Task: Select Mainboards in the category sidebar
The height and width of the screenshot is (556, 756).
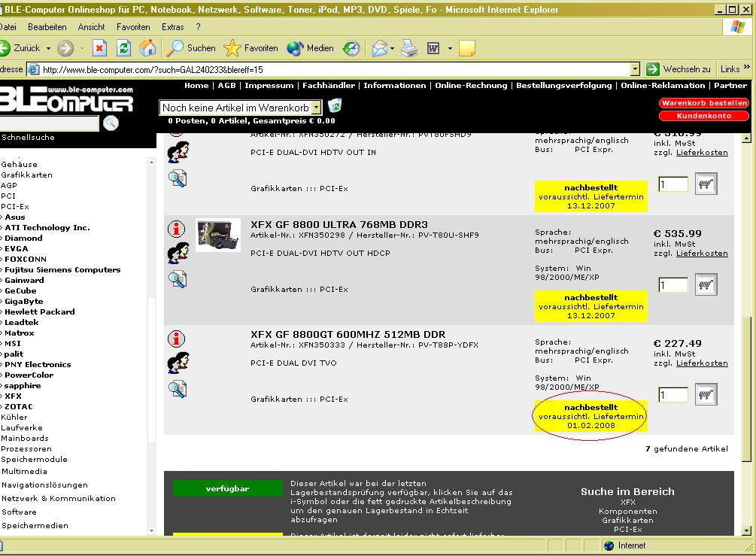Action: coord(25,439)
